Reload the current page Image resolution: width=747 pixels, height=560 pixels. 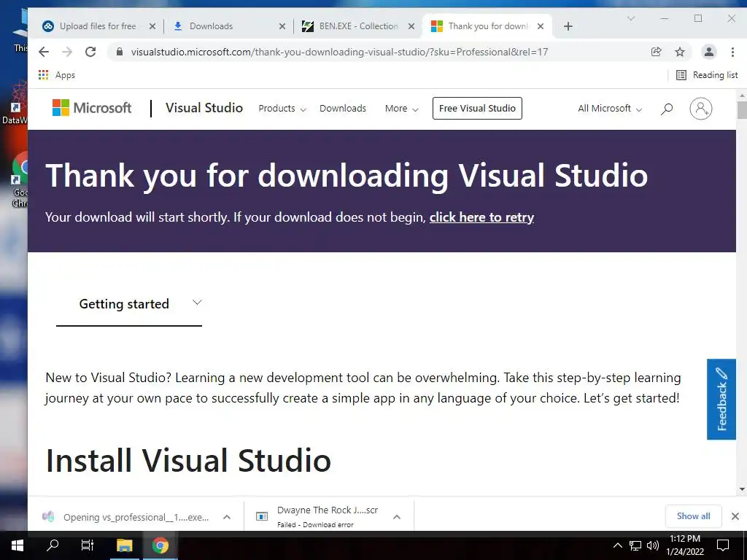90,52
